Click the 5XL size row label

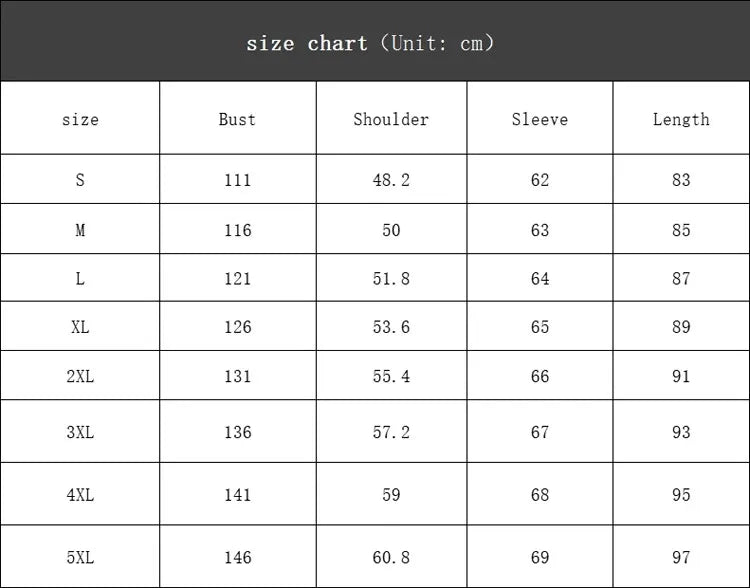(x=80, y=557)
